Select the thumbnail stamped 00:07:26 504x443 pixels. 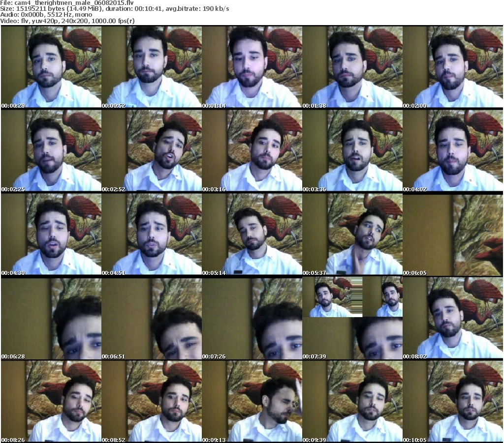252,318
